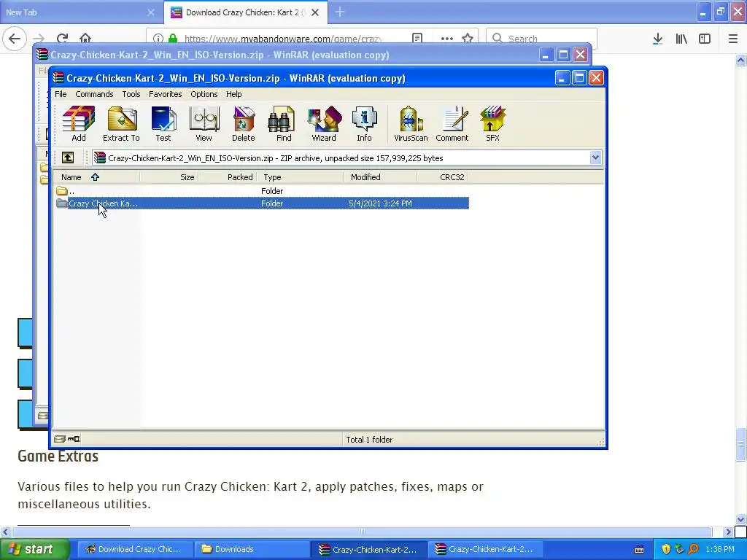747x560 pixels.
Task: Switch to Download Crazy Chic... taskbar item
Action: [135, 549]
